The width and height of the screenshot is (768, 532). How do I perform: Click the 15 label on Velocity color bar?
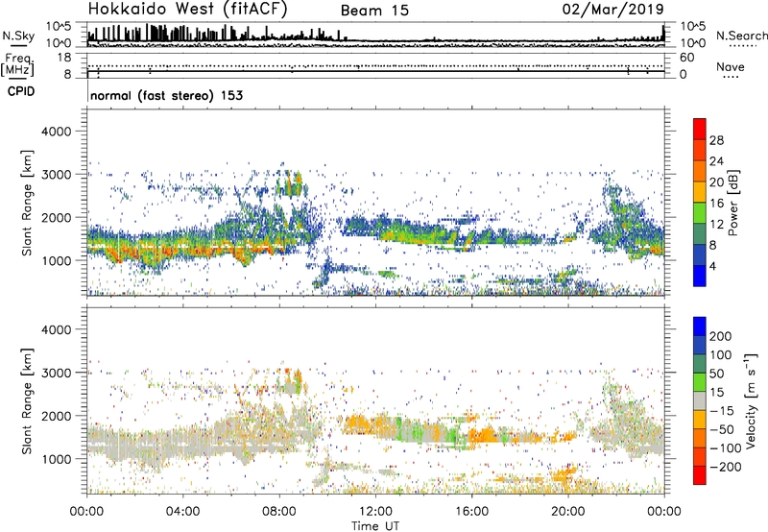tap(716, 393)
